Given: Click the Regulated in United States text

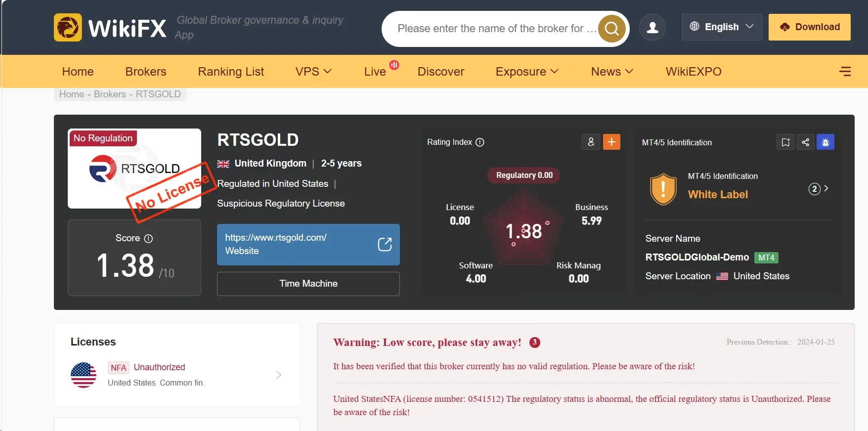Looking at the screenshot, I should pos(272,184).
